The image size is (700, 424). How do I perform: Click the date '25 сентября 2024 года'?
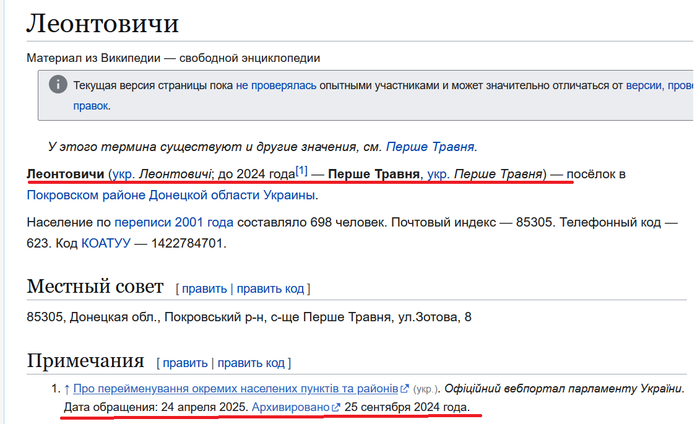coord(406,407)
